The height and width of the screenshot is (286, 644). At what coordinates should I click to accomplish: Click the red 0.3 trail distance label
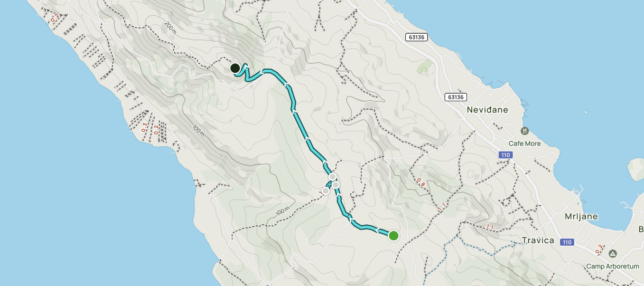(x=144, y=127)
